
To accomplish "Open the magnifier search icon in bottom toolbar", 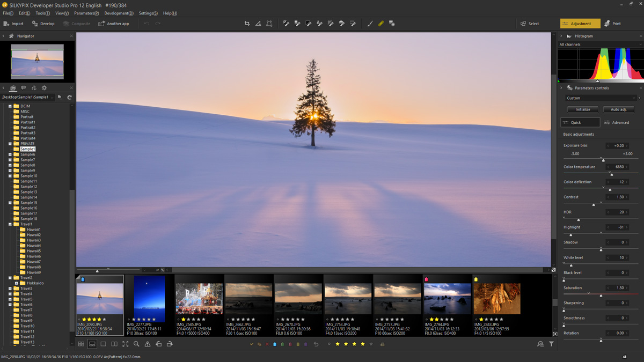I will pyautogui.click(x=136, y=344).
